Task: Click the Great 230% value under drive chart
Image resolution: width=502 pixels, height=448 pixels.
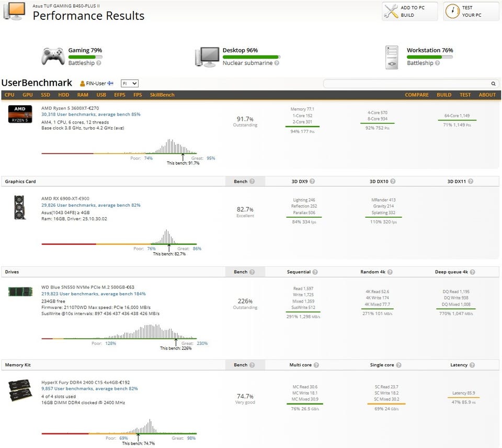Action: click(202, 343)
